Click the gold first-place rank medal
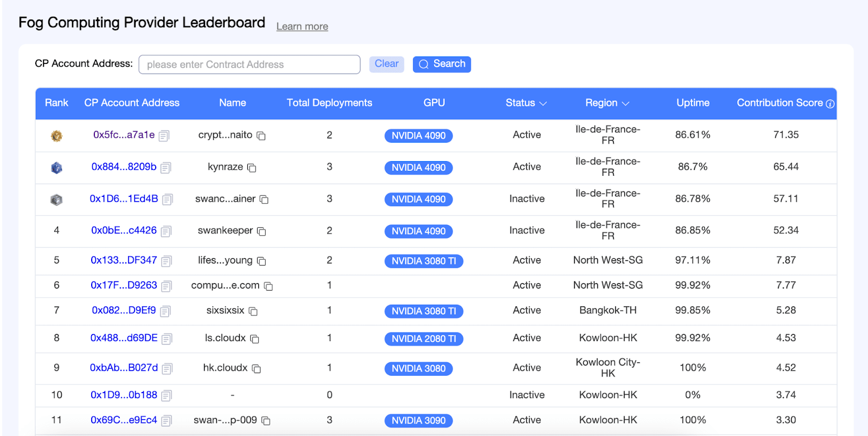This screenshot has width=868, height=436. [56, 136]
